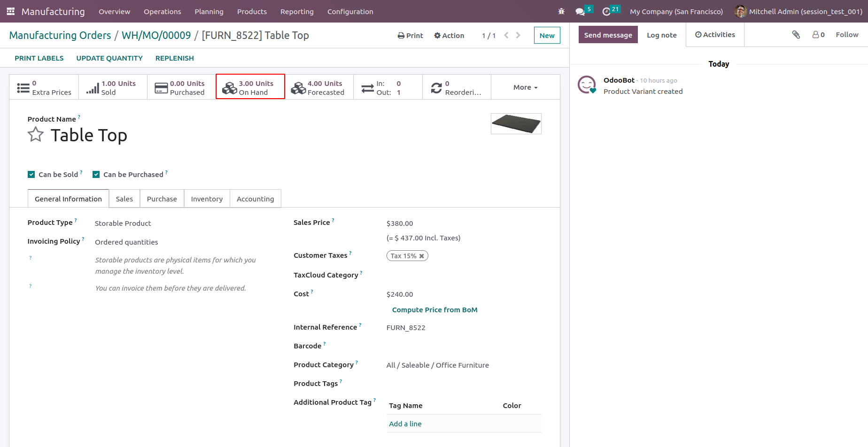Open the activities clock icon in navbar
This screenshot has height=447, width=868.
(606, 11)
